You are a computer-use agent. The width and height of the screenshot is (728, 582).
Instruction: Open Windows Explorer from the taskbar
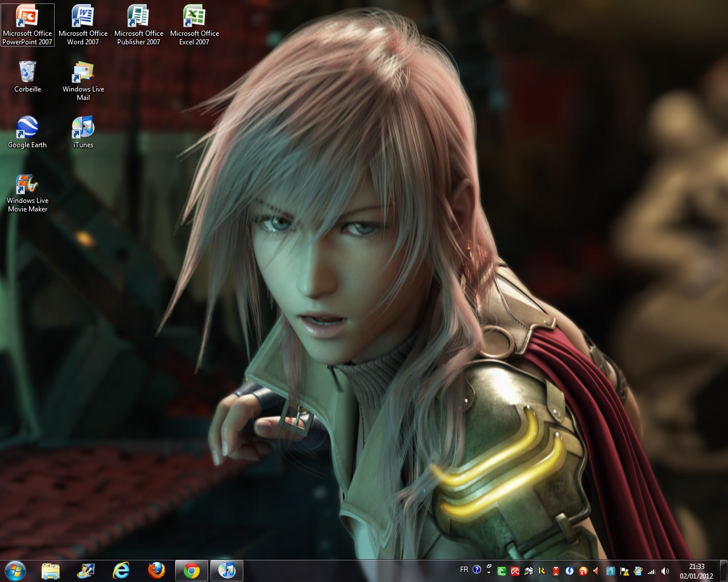click(51, 571)
